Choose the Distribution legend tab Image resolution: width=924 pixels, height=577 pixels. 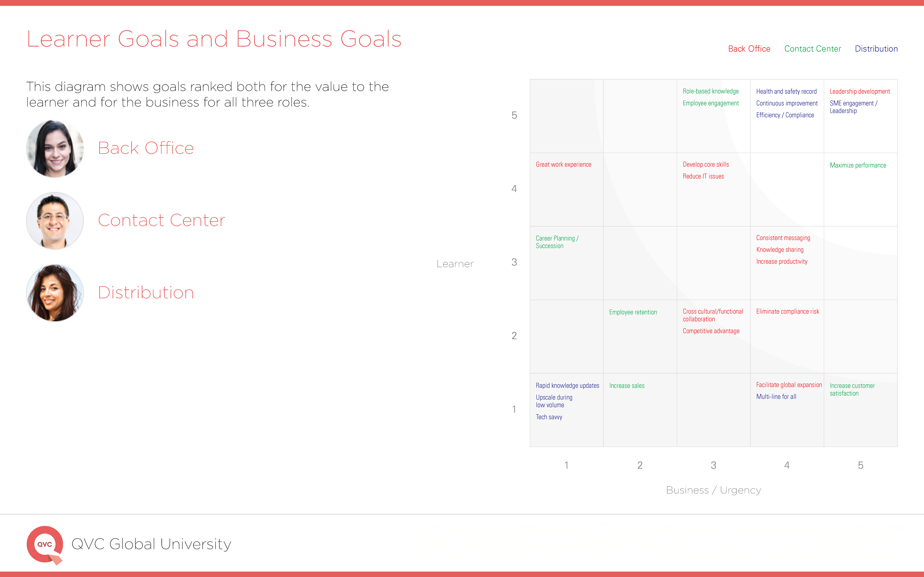point(876,49)
